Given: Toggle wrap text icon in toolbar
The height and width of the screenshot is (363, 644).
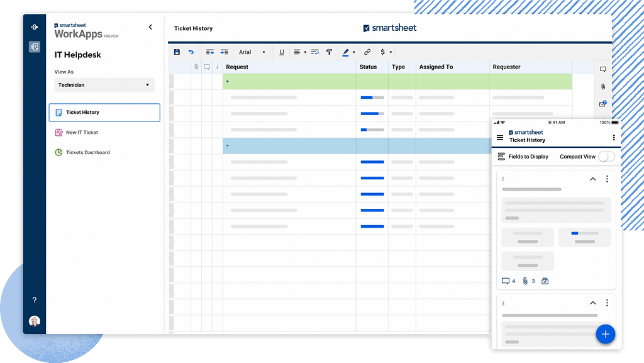Looking at the screenshot, I should 315,52.
